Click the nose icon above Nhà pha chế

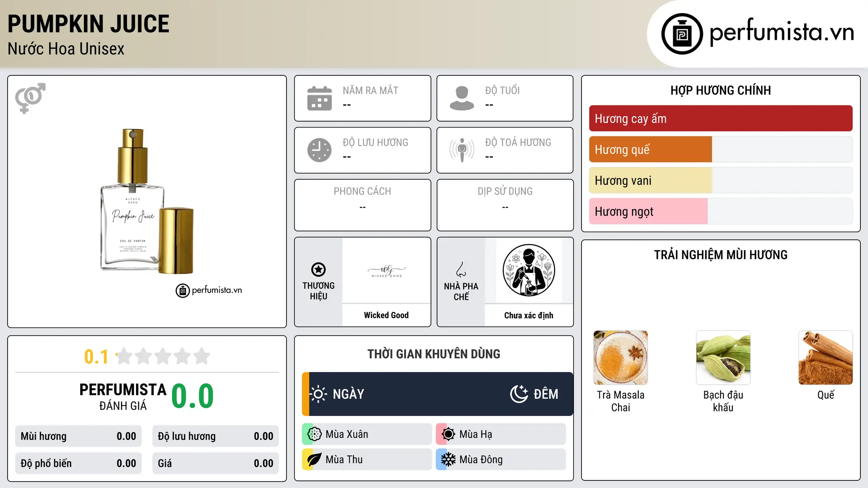click(x=461, y=269)
